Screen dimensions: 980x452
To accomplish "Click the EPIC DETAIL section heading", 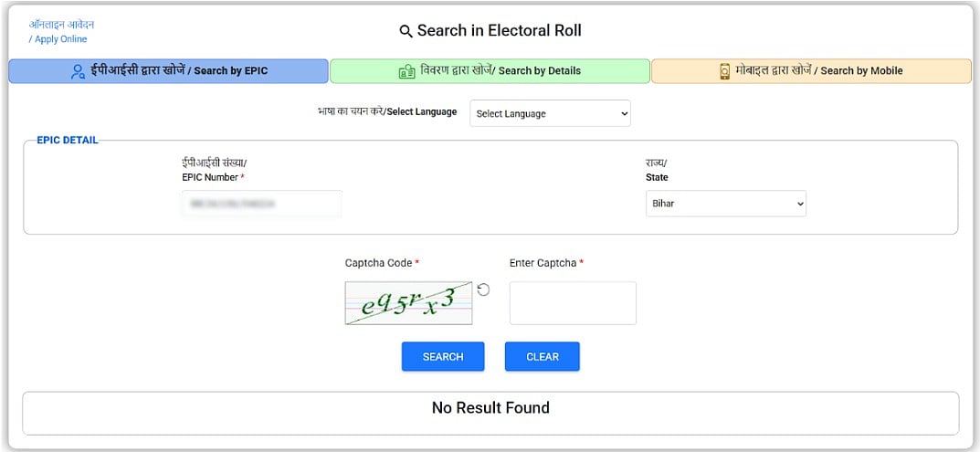I will pos(68,140).
